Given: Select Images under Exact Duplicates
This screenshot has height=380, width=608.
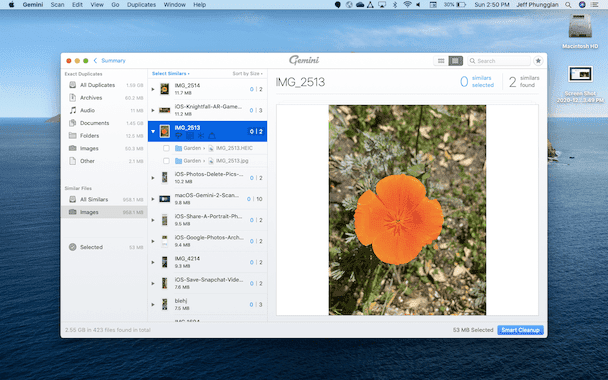Looking at the screenshot, I should coord(104,149).
